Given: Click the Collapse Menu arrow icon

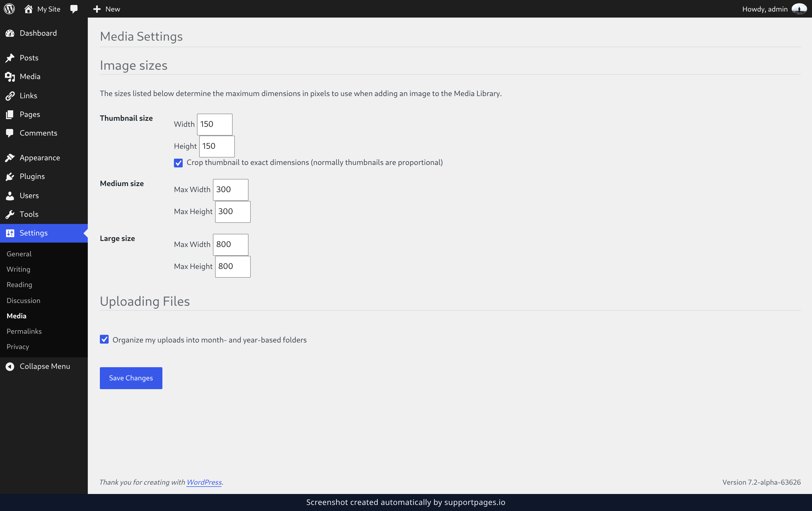Looking at the screenshot, I should coord(10,366).
